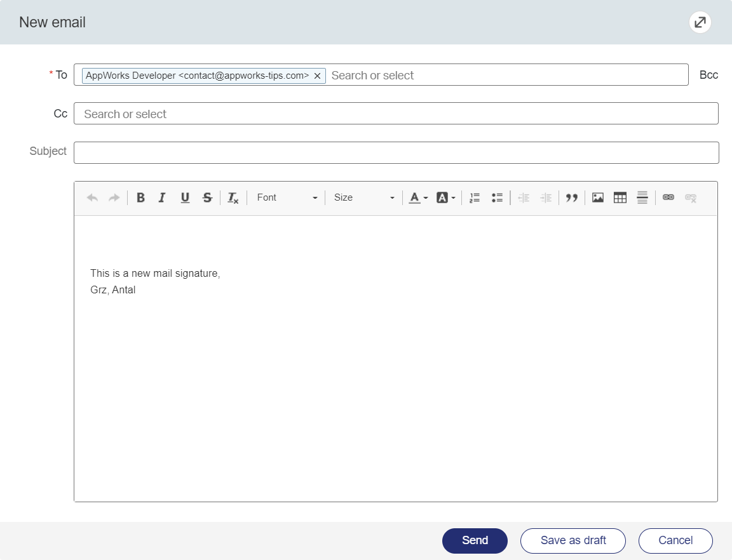Click the Send button
This screenshot has height=560, width=732.
475,540
